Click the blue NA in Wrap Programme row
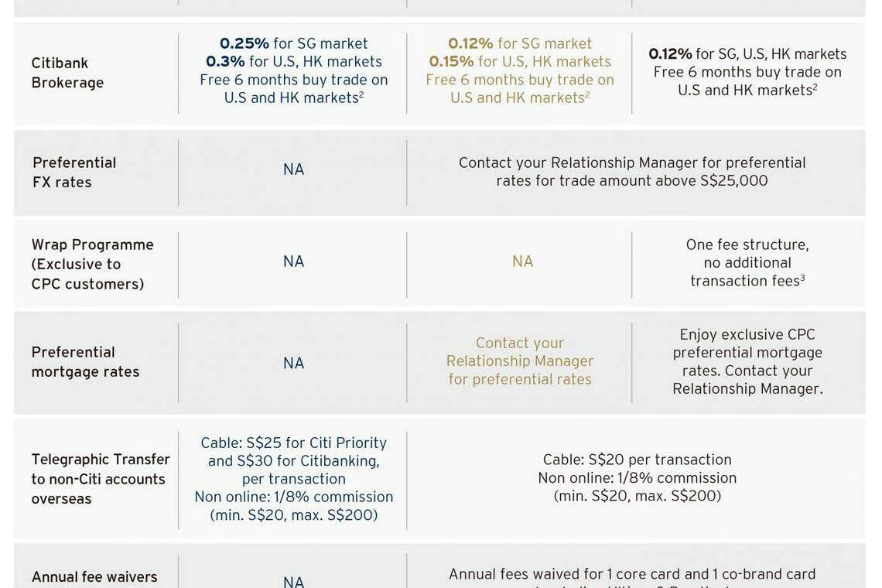Screen dimensions: 882x588 click(x=293, y=262)
